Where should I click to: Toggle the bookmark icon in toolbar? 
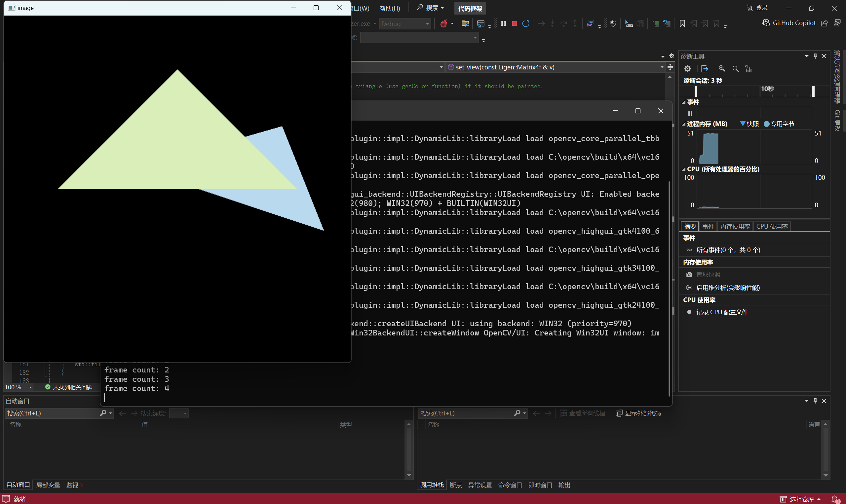click(x=682, y=23)
